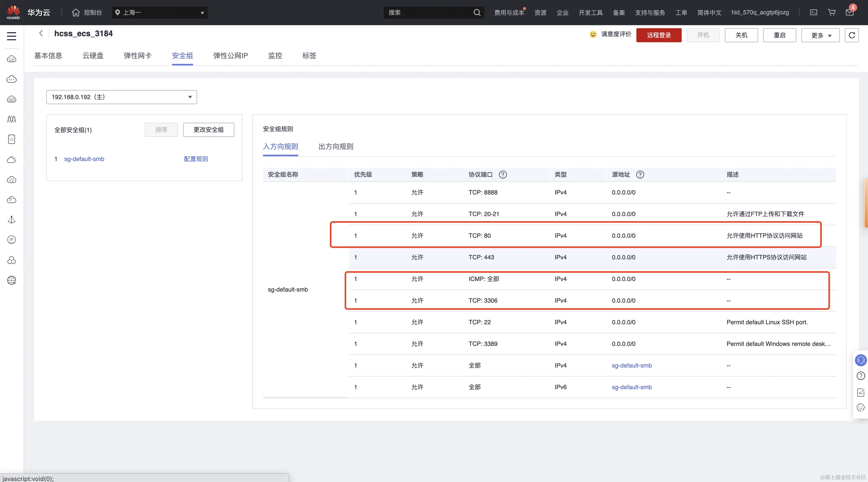Switch to the 出方向规则 tab
Screen dimensions: 868x482
click(336, 146)
